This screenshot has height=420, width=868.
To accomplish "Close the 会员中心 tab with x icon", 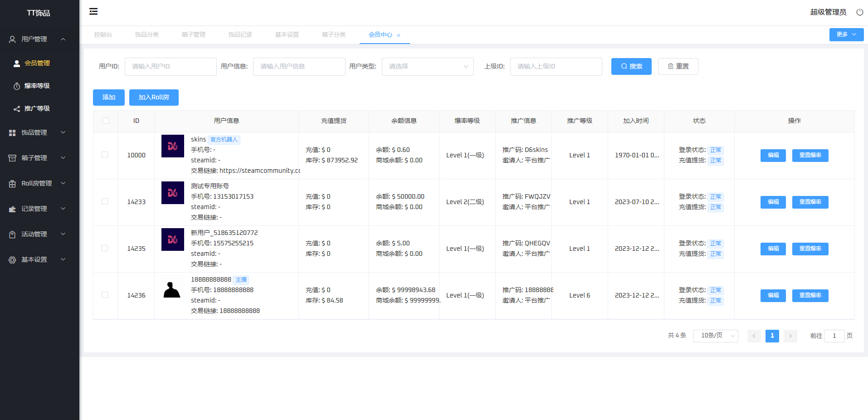I will tap(399, 35).
